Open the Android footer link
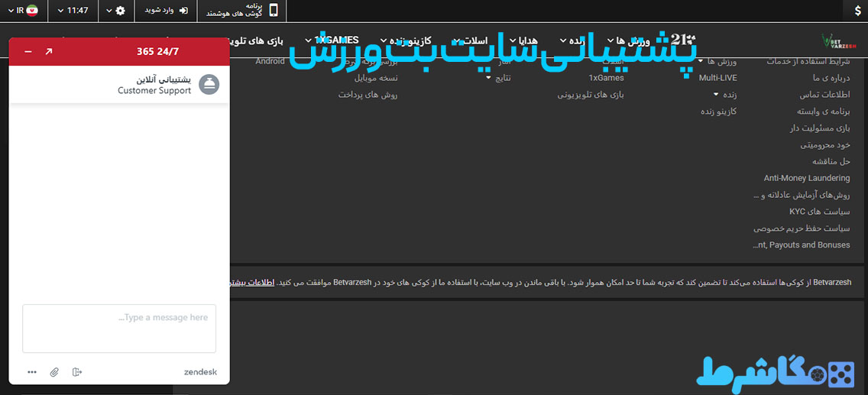Image resolution: width=868 pixels, height=395 pixels. [x=270, y=61]
